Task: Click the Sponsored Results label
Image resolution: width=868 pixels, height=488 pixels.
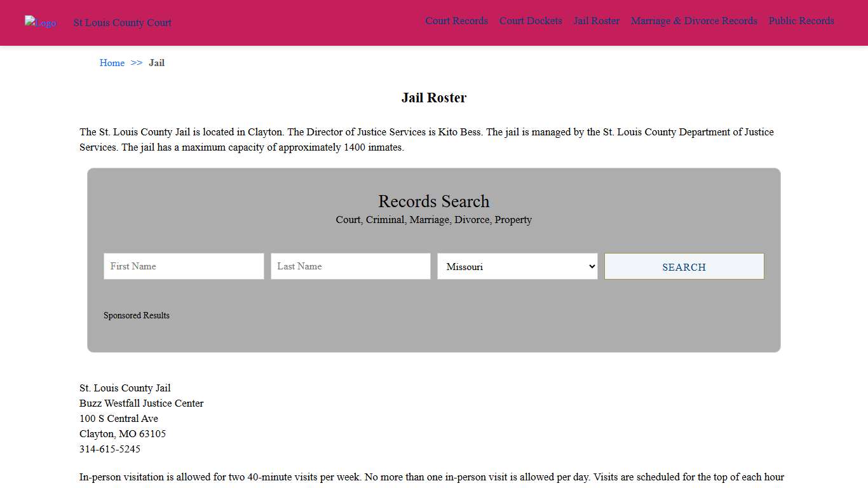Action: (137, 316)
